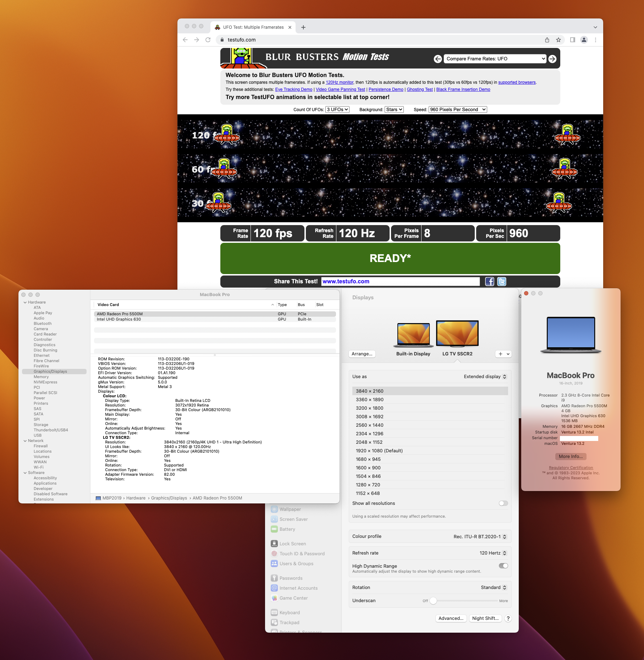
Task: Share test on Facebook
Action: pyautogui.click(x=490, y=282)
